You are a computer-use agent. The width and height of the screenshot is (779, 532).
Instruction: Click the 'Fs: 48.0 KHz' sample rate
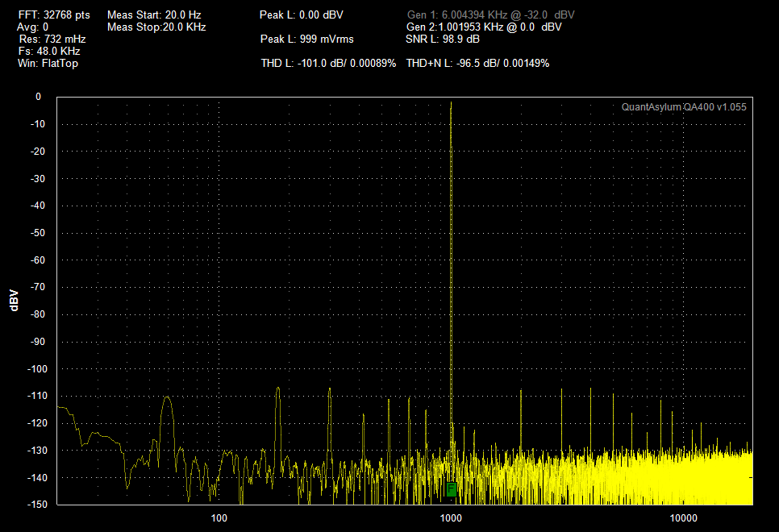click(49, 51)
